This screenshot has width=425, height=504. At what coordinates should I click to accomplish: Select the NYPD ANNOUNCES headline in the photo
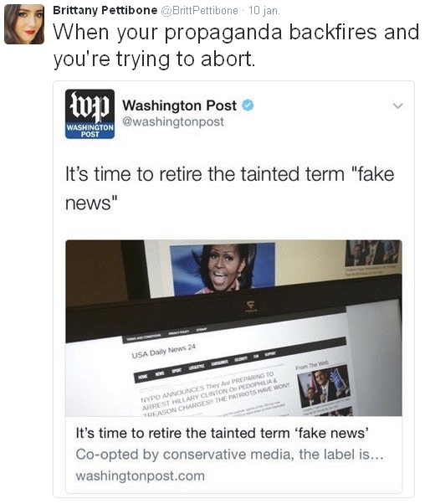[x=214, y=394]
